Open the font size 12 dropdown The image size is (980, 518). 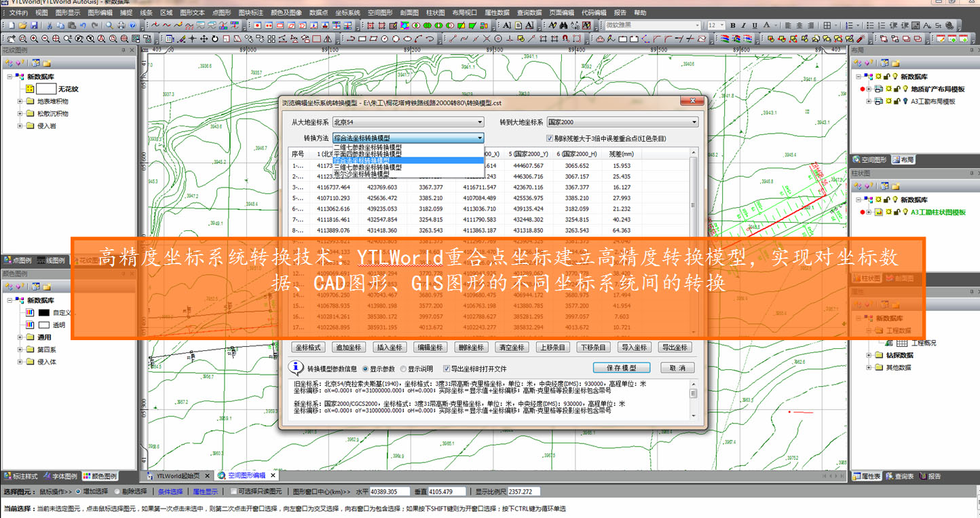pos(722,25)
